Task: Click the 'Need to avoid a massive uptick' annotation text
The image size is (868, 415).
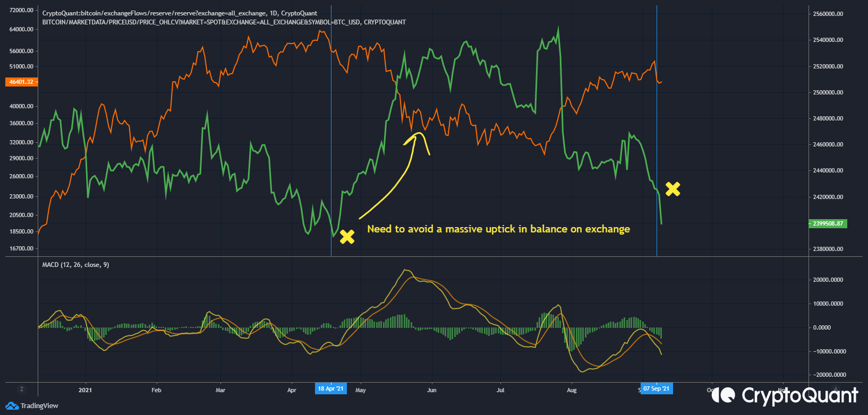Action: click(x=498, y=229)
